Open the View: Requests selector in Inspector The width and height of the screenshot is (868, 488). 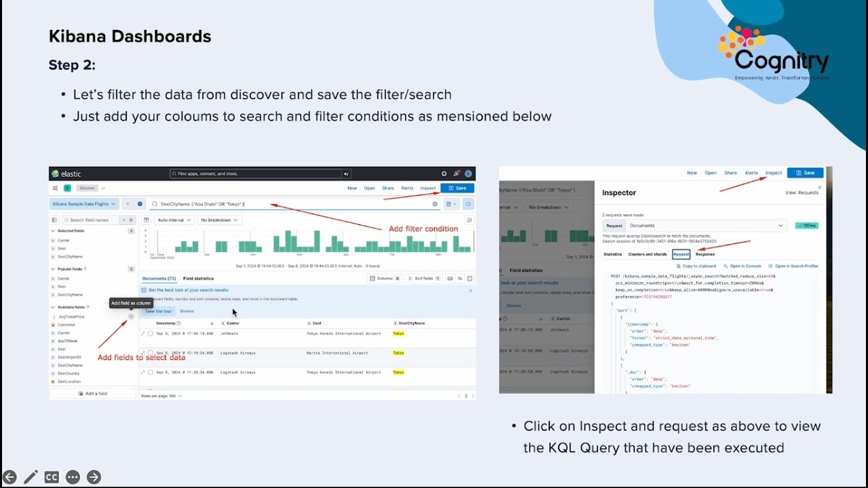[802, 193]
